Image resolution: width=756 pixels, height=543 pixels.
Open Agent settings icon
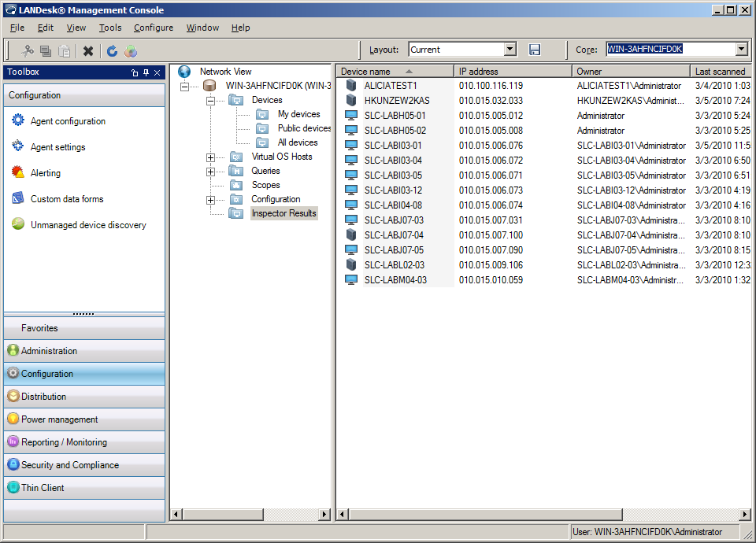(x=18, y=146)
